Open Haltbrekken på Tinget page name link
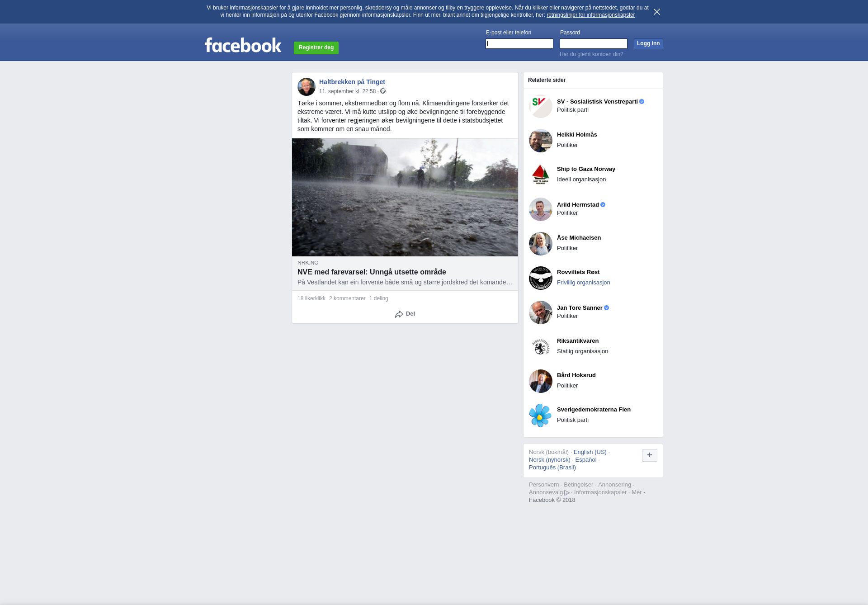This screenshot has height=605, width=868. click(x=352, y=82)
